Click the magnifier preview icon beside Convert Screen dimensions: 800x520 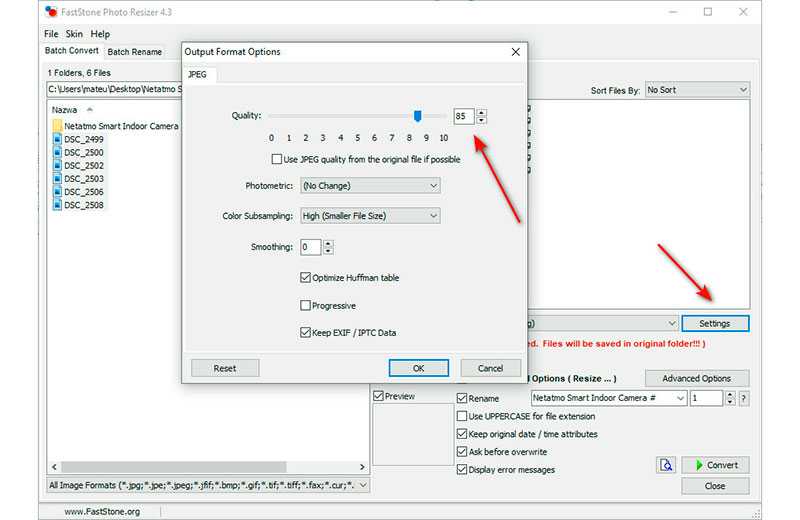point(666,465)
